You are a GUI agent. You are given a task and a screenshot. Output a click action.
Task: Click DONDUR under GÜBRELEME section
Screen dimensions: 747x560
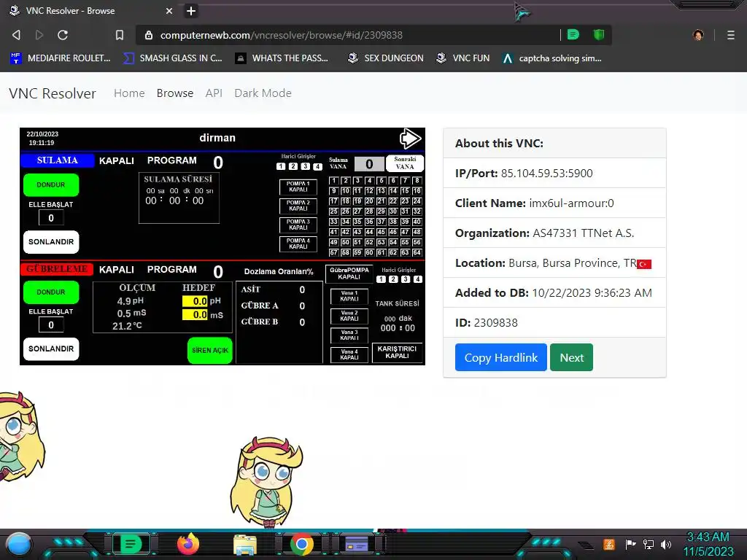tap(51, 292)
